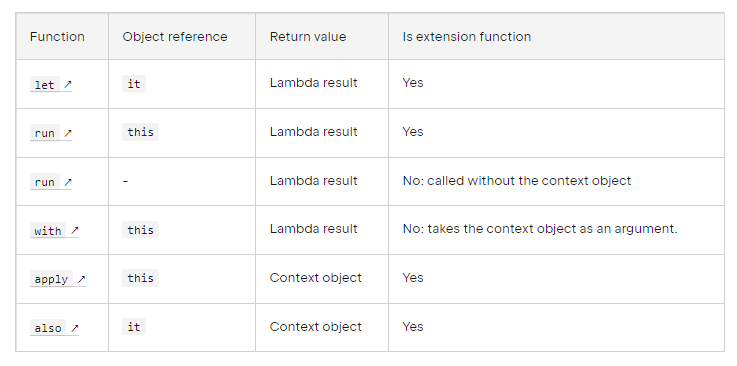Screen dimensions: 737x366
Task: Click arrow icon of run without context object
Action: click(x=68, y=182)
